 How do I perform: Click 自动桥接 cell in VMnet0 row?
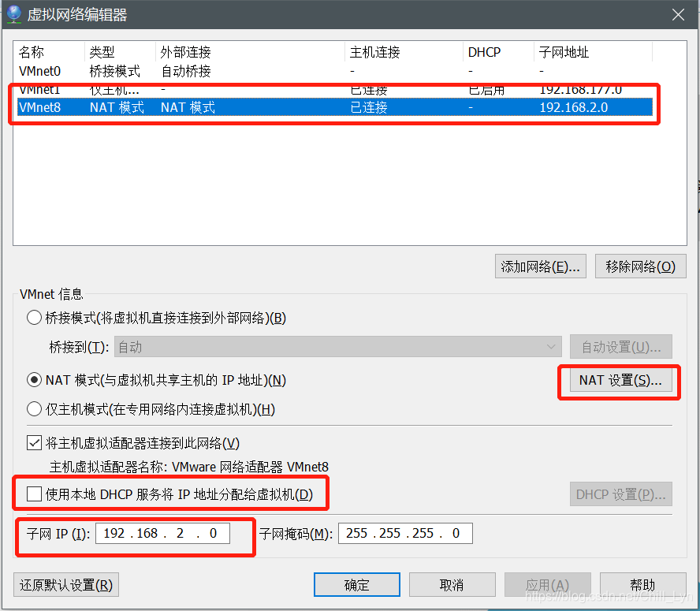pyautogui.click(x=186, y=71)
